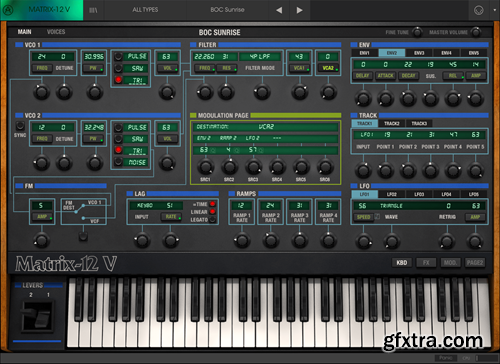This screenshot has width=500, height=364.
Task: Disable VCO 2 TRI waveform
Action: point(118,150)
